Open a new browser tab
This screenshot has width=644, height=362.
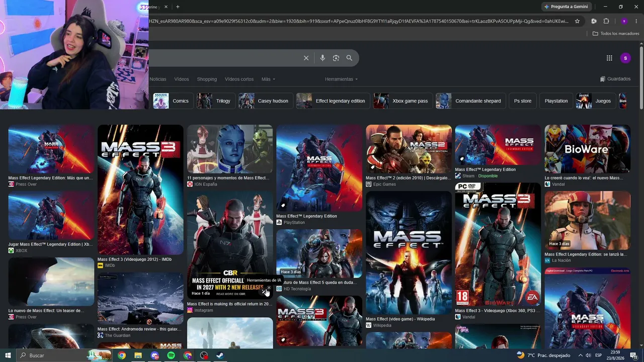click(178, 7)
